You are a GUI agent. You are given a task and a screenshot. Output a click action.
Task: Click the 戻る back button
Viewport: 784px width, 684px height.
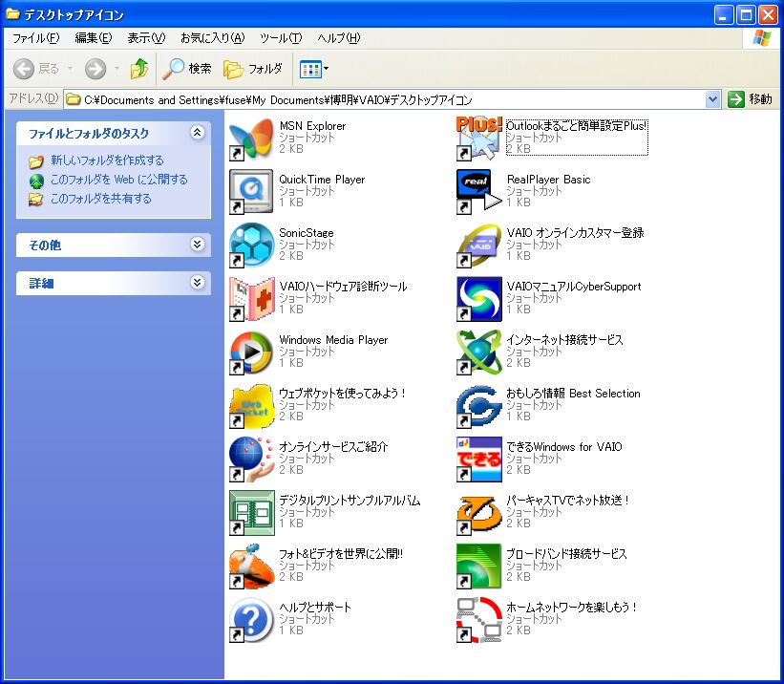click(36, 69)
